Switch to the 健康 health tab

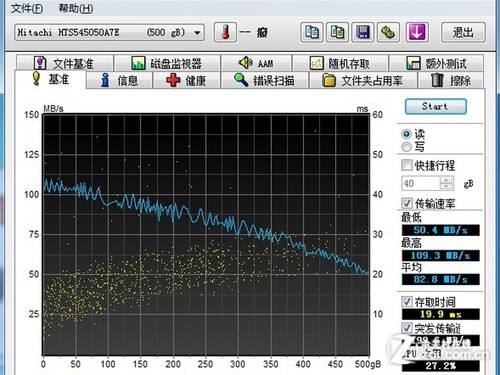point(187,80)
